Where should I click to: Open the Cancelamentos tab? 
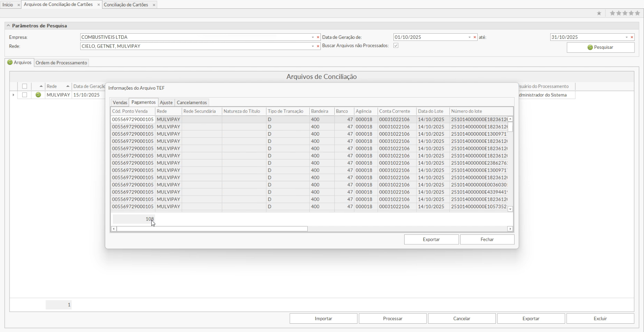[x=192, y=102]
